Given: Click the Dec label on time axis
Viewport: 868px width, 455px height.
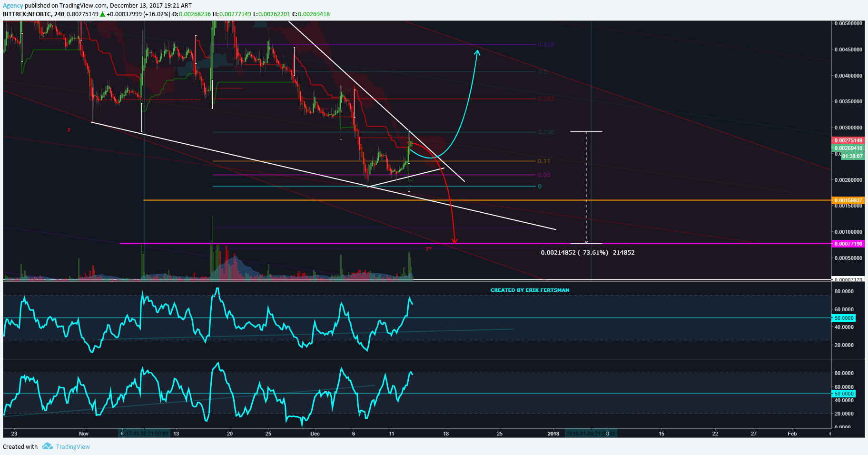Looking at the screenshot, I should (x=315, y=434).
